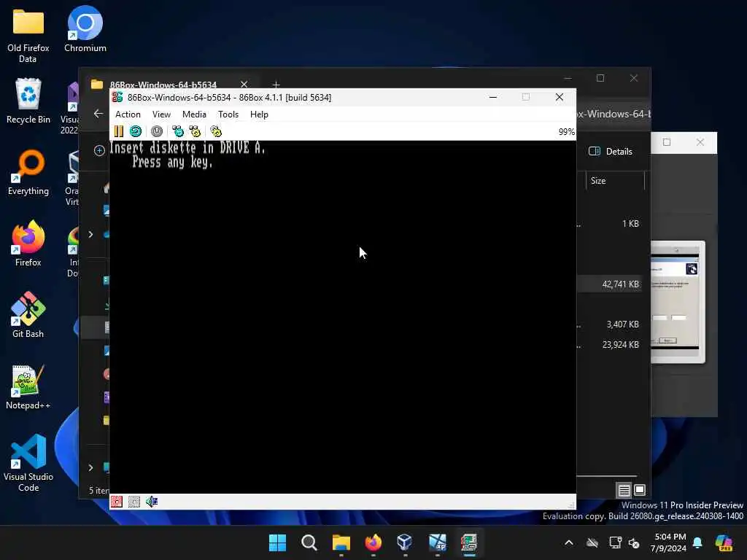This screenshot has width=747, height=560.
Task: Select the Recycle Bin desktop icon
Action: click(28, 101)
